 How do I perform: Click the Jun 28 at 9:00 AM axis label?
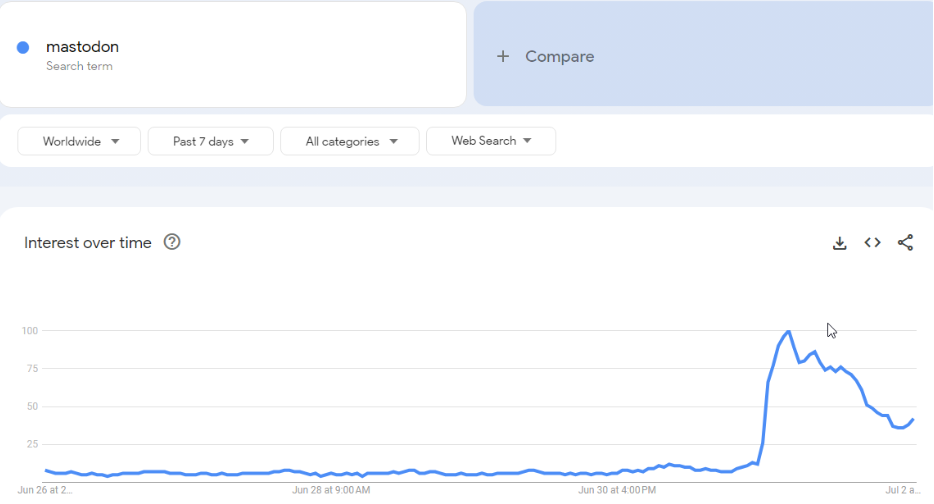click(331, 490)
